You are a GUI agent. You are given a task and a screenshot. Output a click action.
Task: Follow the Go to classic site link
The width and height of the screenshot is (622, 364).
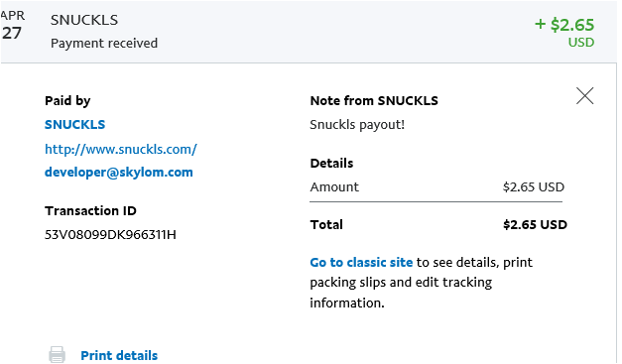click(361, 262)
